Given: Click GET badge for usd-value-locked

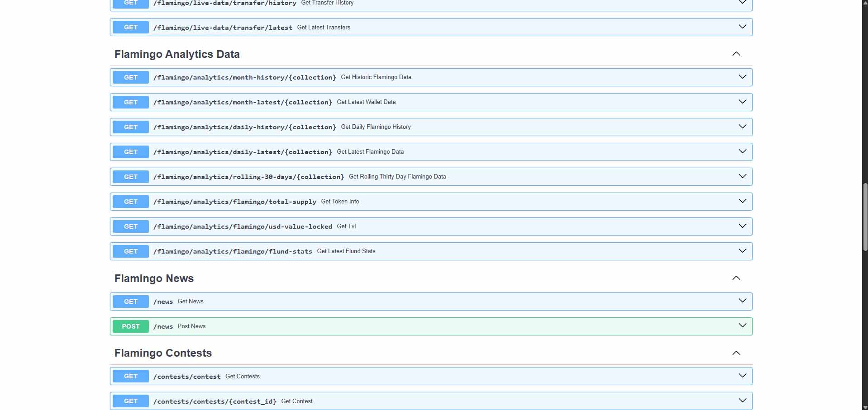Looking at the screenshot, I should pos(131,226).
